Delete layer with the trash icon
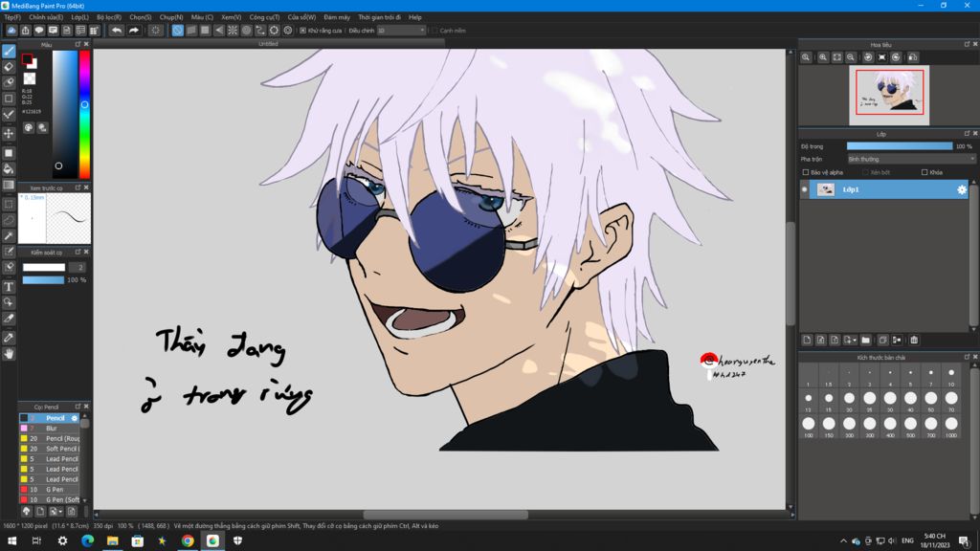This screenshot has height=551, width=980. coord(914,340)
